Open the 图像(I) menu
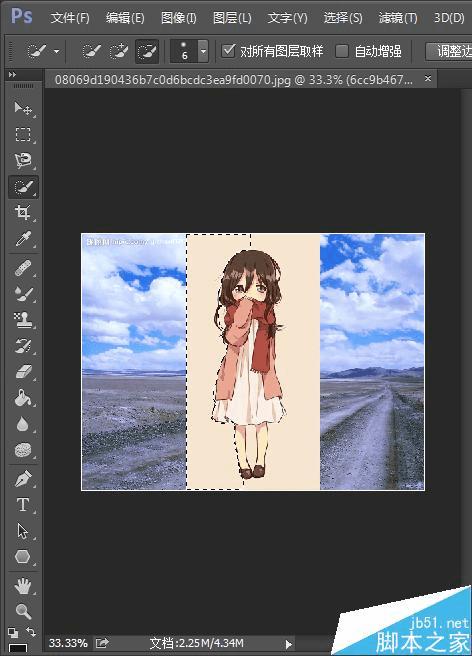 179,18
